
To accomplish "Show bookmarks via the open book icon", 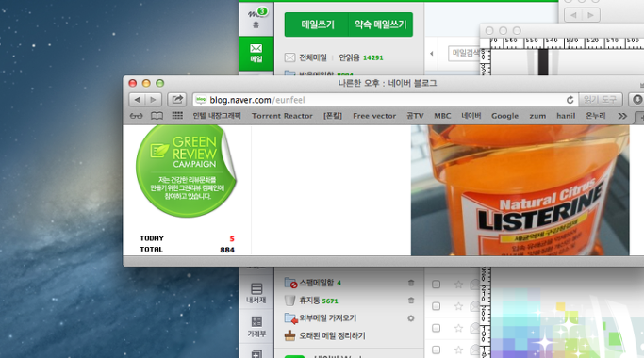I will point(157,116).
